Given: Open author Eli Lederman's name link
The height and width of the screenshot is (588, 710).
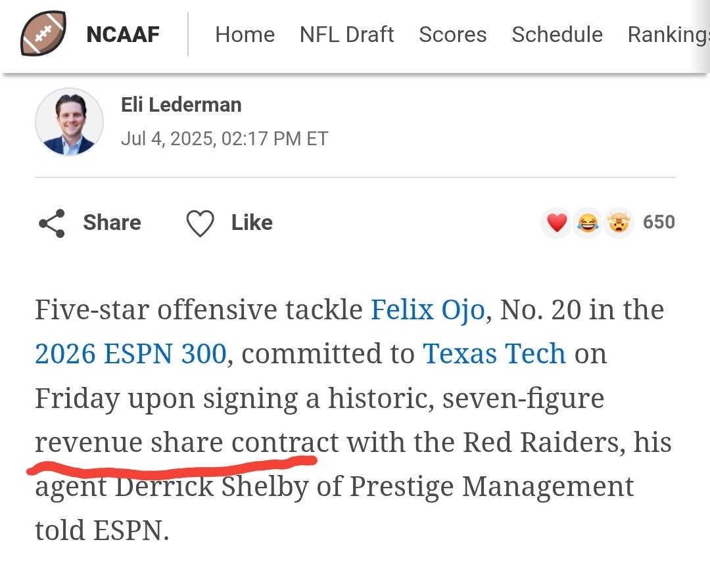Looking at the screenshot, I should tap(181, 104).
